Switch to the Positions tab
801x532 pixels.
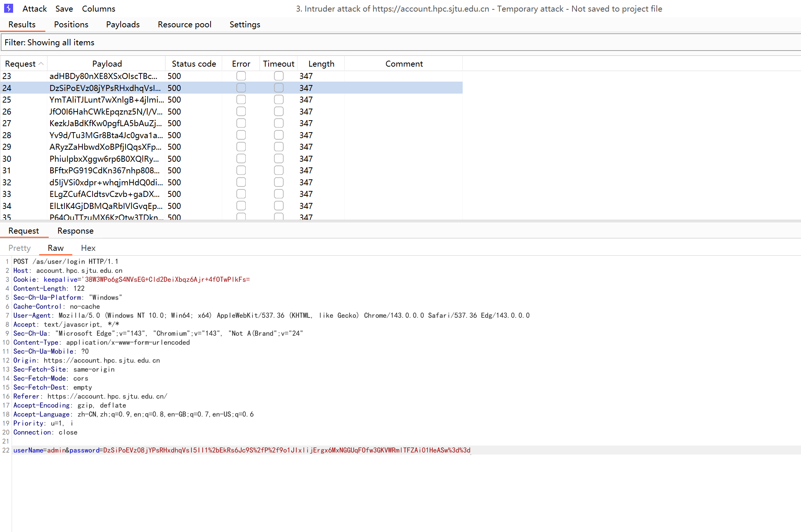click(71, 24)
